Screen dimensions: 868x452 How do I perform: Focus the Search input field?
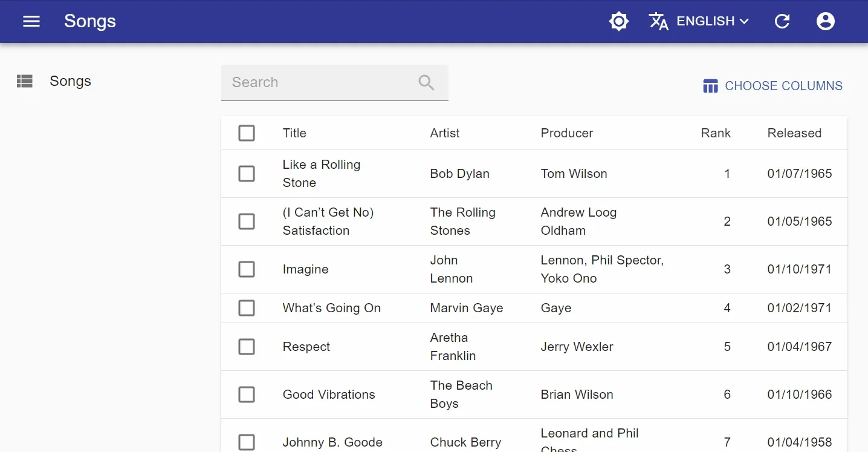(320, 82)
